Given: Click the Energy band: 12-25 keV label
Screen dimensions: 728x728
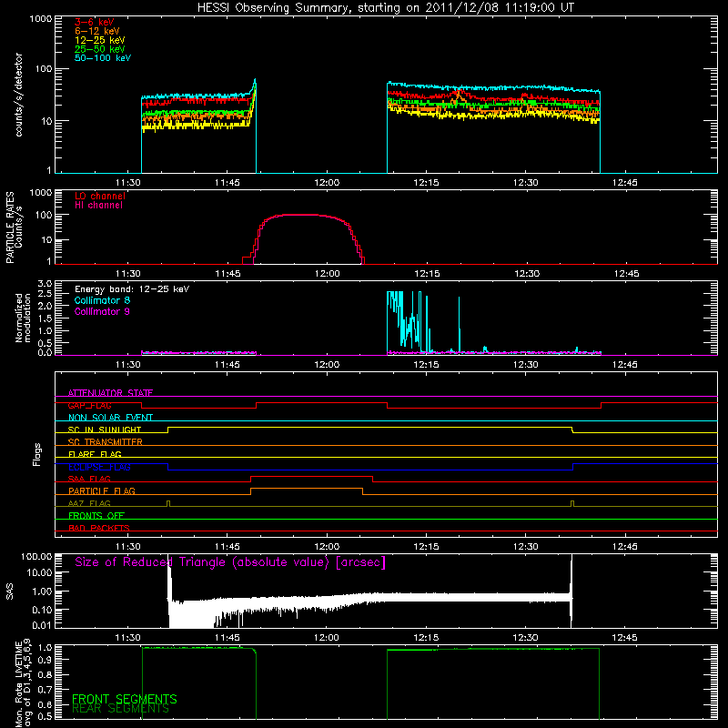Looking at the screenshot, I should coord(132,289).
